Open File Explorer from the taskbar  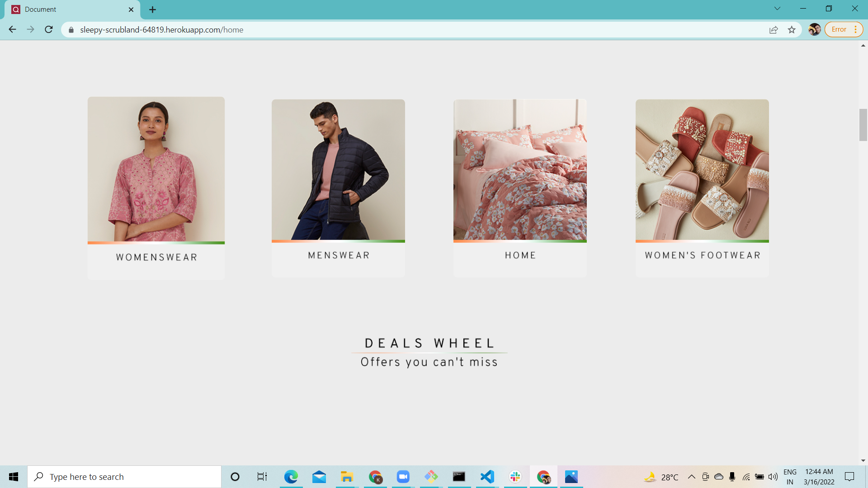(x=347, y=476)
